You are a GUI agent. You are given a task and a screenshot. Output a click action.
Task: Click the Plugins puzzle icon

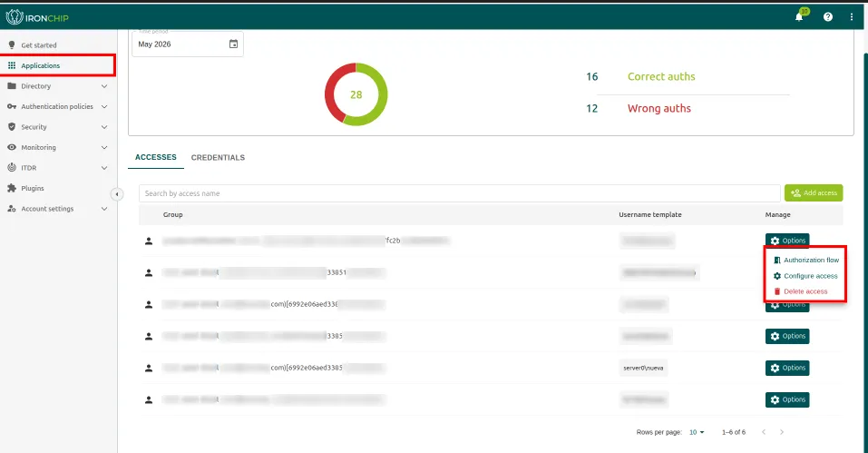pyautogui.click(x=12, y=188)
